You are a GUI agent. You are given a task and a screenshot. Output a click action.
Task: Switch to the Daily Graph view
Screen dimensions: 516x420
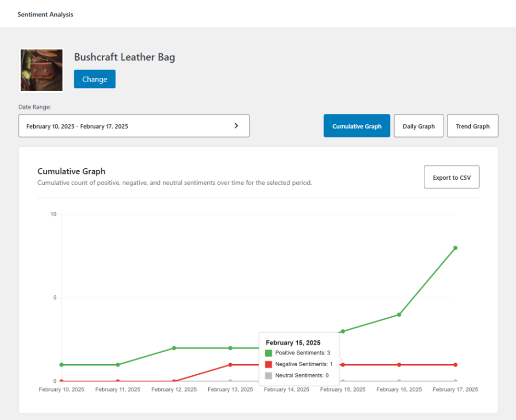point(418,126)
